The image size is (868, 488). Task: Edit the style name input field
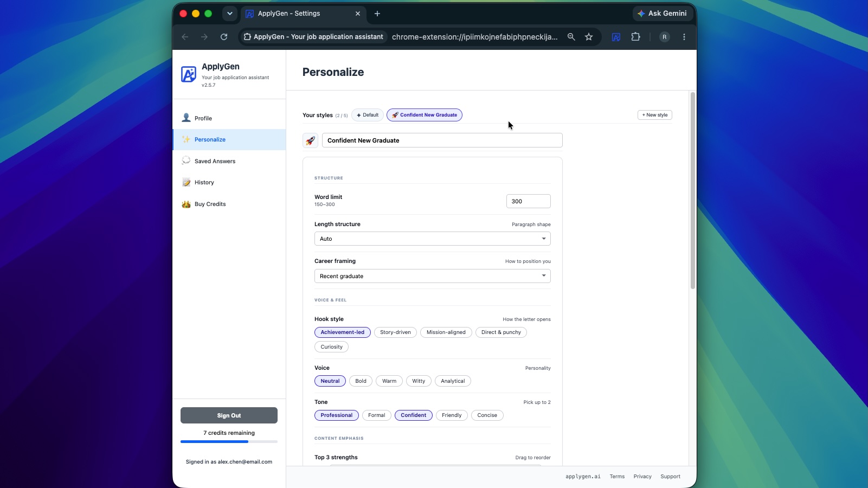(x=442, y=140)
